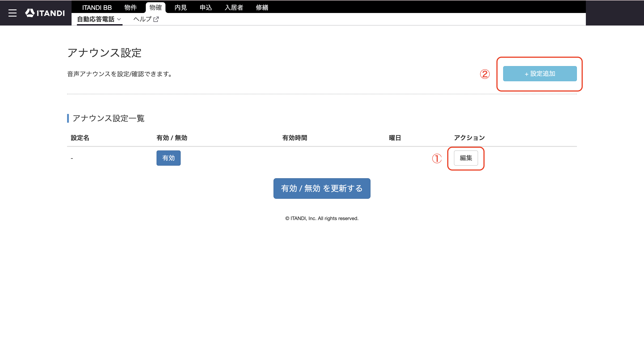Click the 有効時間 column header

coord(294,138)
